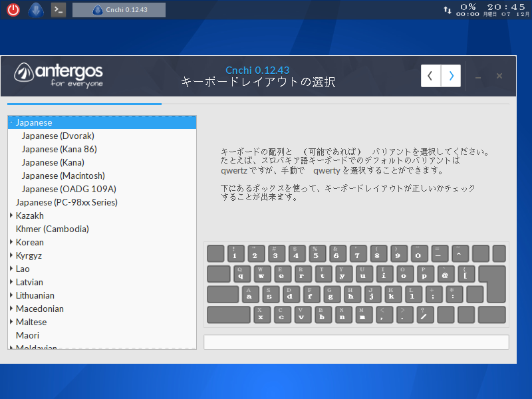Expand the Korean layout entry
Image resolution: width=532 pixels, height=399 pixels.
(10, 242)
